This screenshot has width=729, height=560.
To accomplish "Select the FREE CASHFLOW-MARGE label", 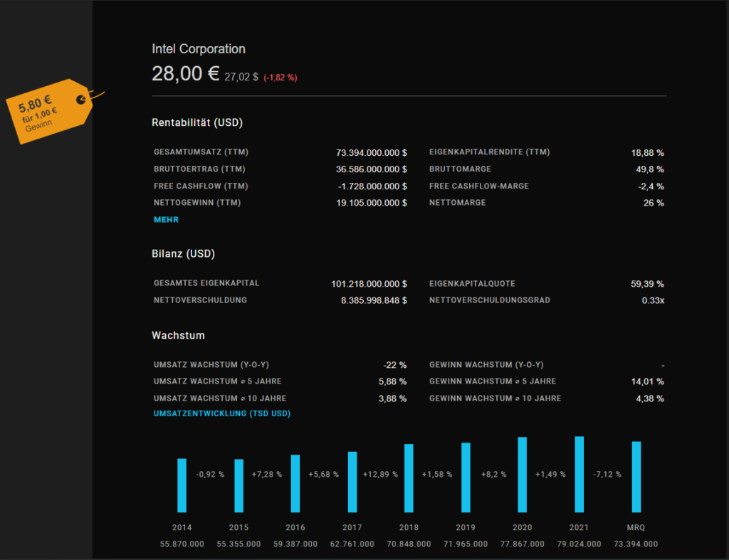I will (x=479, y=186).
